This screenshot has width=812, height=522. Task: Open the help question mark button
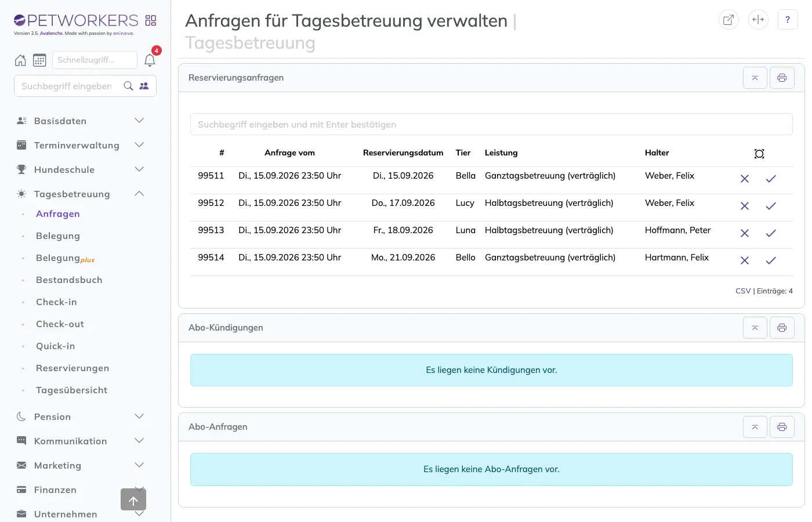(x=788, y=20)
